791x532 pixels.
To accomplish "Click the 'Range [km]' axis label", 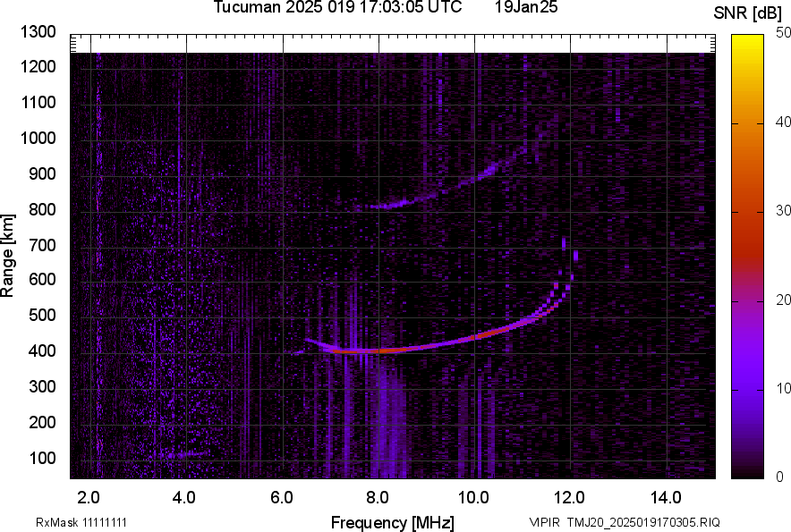I will [7, 255].
